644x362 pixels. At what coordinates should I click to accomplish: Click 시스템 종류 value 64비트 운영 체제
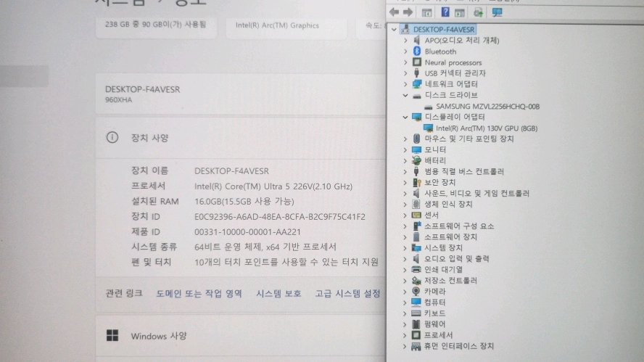(265, 247)
